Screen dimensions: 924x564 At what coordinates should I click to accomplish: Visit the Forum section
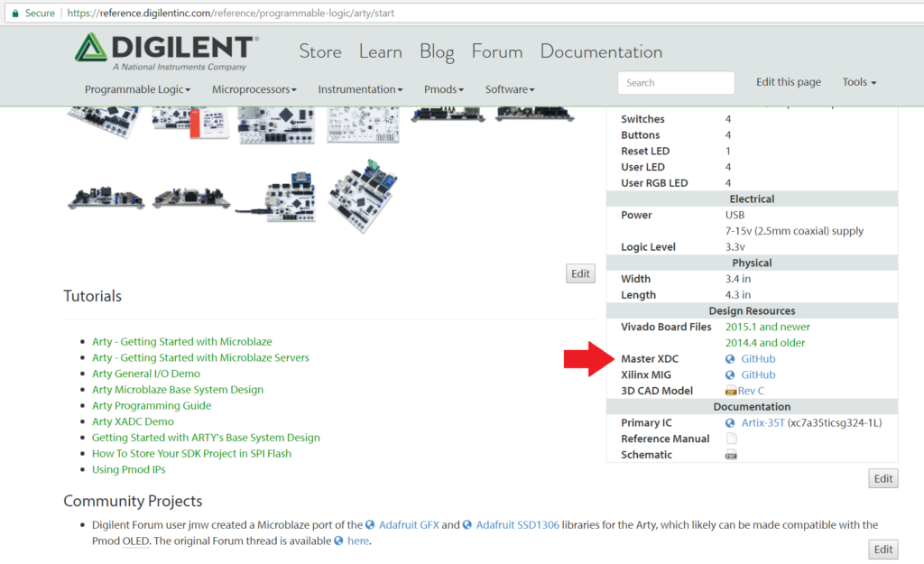coord(497,51)
